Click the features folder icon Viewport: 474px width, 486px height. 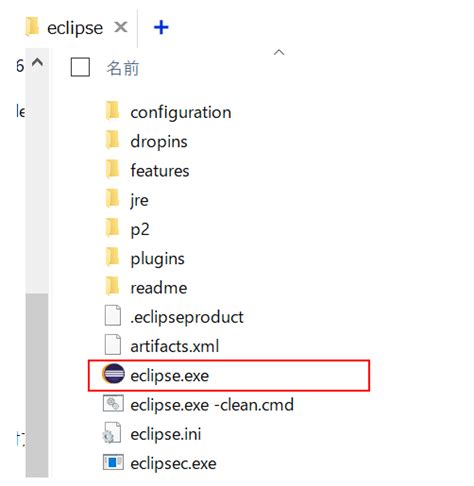tap(112, 169)
